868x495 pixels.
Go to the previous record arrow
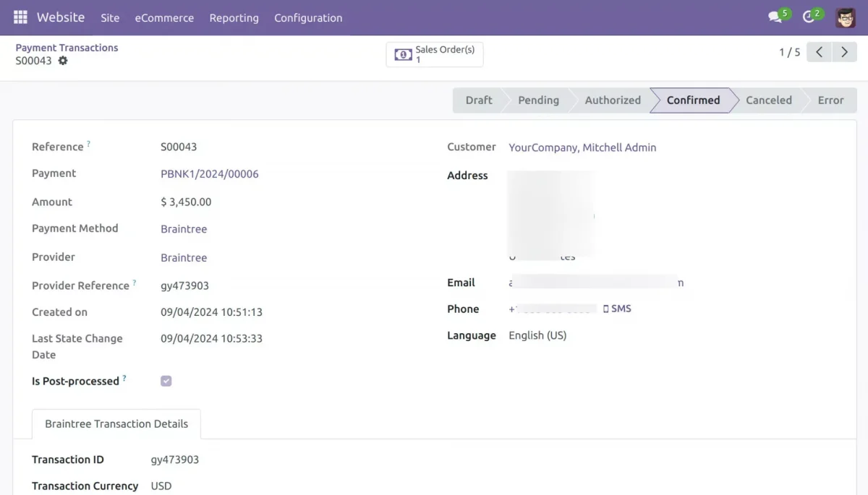pyautogui.click(x=819, y=52)
